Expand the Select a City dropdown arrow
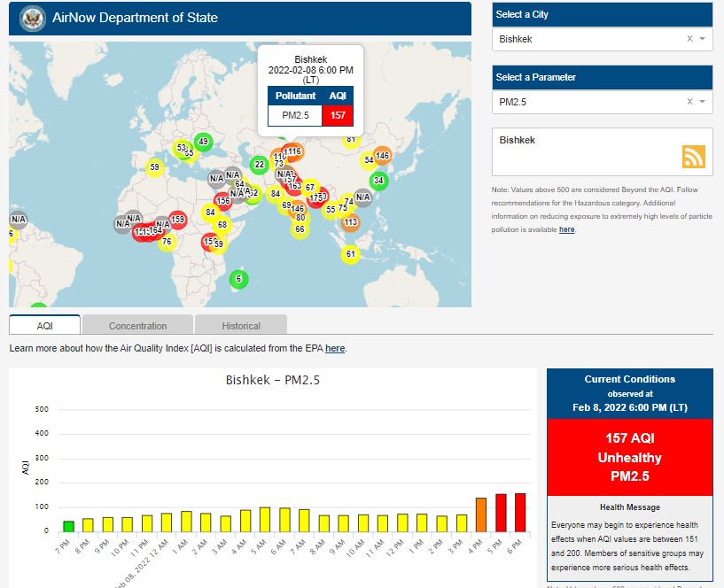 pyautogui.click(x=702, y=39)
